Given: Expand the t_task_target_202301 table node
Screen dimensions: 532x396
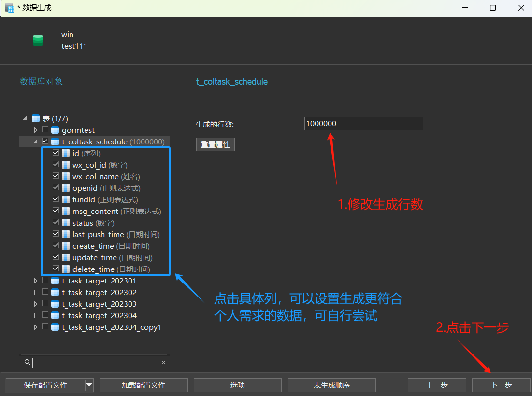Looking at the screenshot, I should click(35, 281).
